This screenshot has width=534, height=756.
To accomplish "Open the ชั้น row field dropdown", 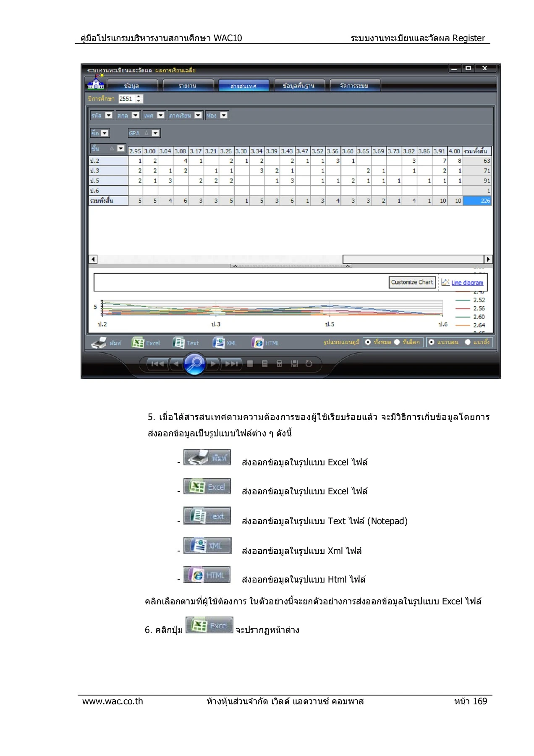I will coord(121,148).
